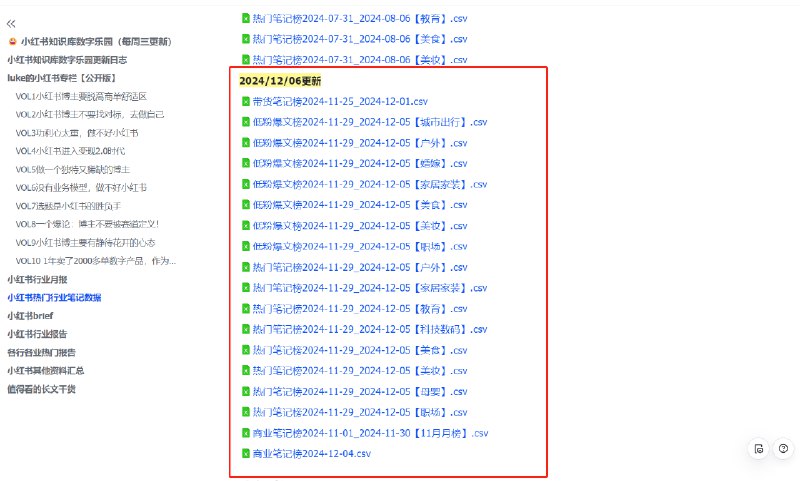Click CSV icon of 热门笔记榜【母婴】

click(x=245, y=392)
